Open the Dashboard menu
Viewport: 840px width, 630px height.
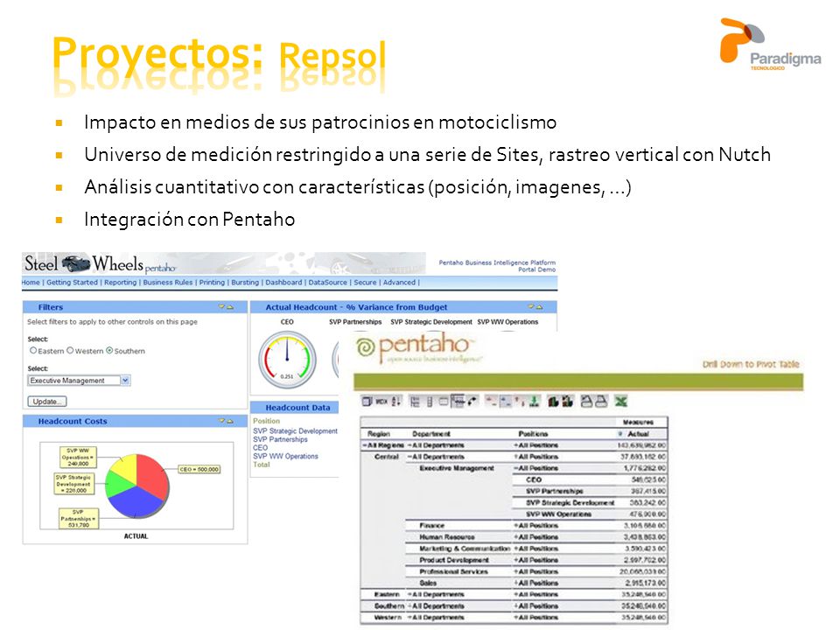(x=283, y=283)
